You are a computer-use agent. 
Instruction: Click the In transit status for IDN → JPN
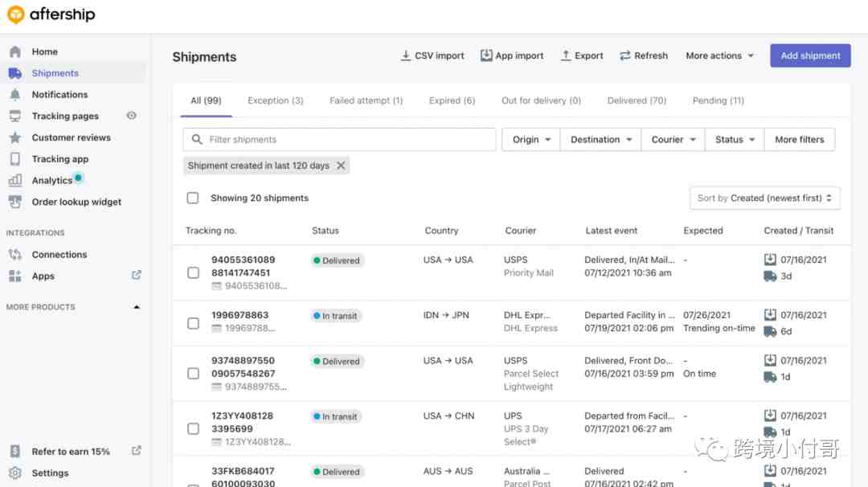coord(336,316)
